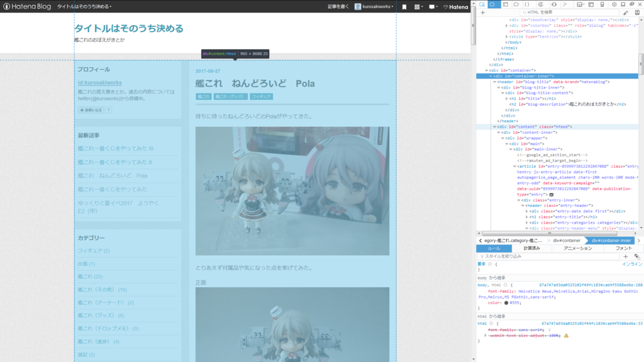Collapse the header#blog-title node
The image size is (644, 362).
[x=494, y=82]
